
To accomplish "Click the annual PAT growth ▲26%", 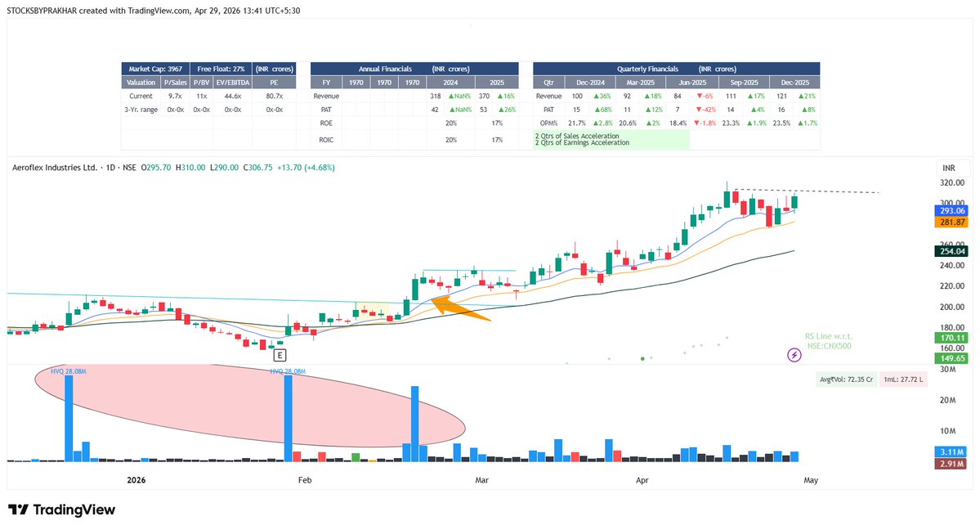I will pyautogui.click(x=505, y=110).
